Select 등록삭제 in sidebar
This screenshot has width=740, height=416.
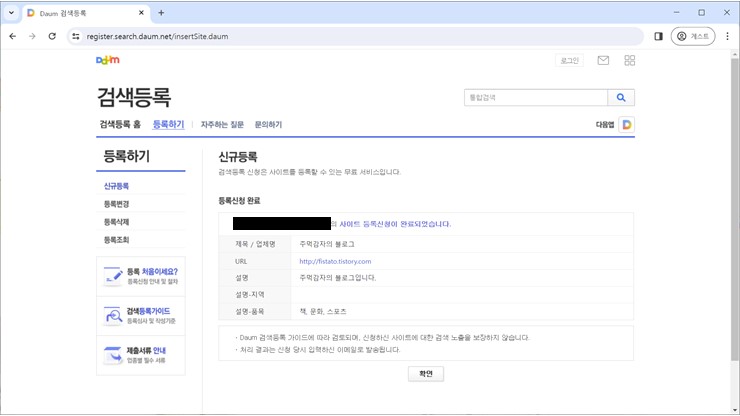pyautogui.click(x=116, y=222)
